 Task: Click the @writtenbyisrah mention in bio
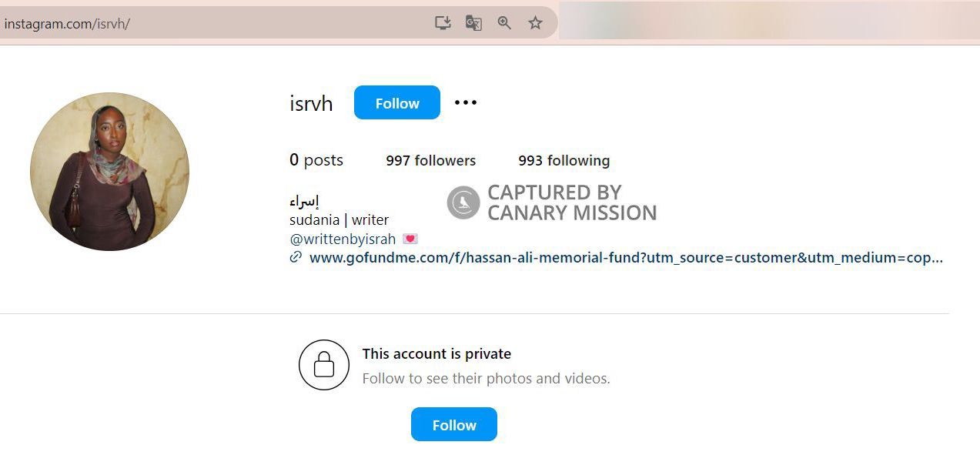click(x=343, y=239)
